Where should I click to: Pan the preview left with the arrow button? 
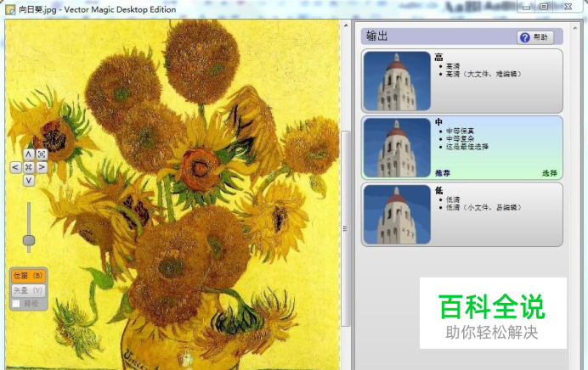tap(15, 167)
